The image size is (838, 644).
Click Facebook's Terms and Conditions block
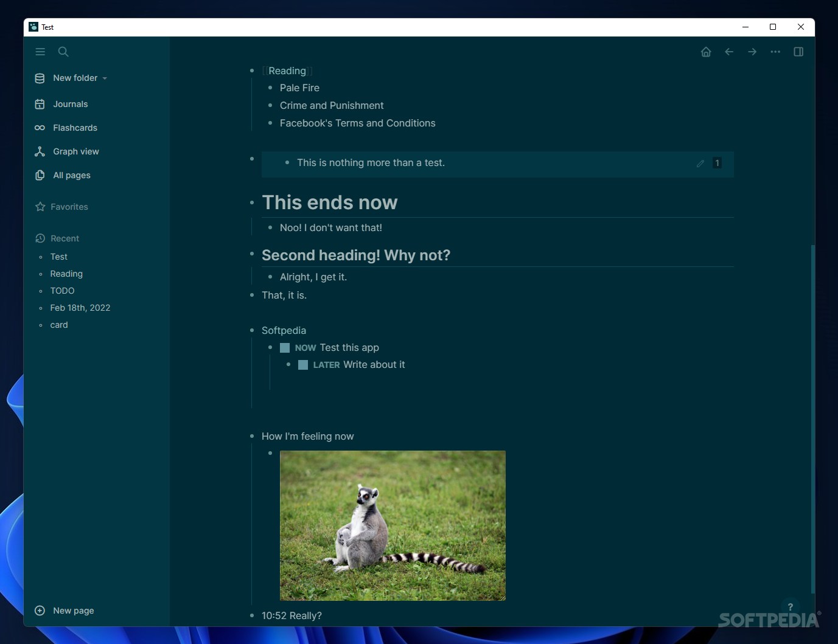358,123
